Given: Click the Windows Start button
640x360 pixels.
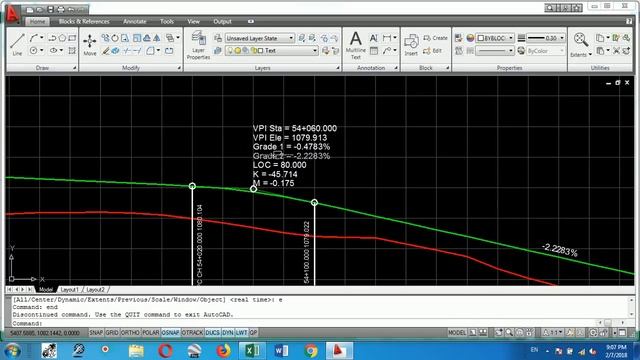Looking at the screenshot, I should pyautogui.click(x=12, y=351).
